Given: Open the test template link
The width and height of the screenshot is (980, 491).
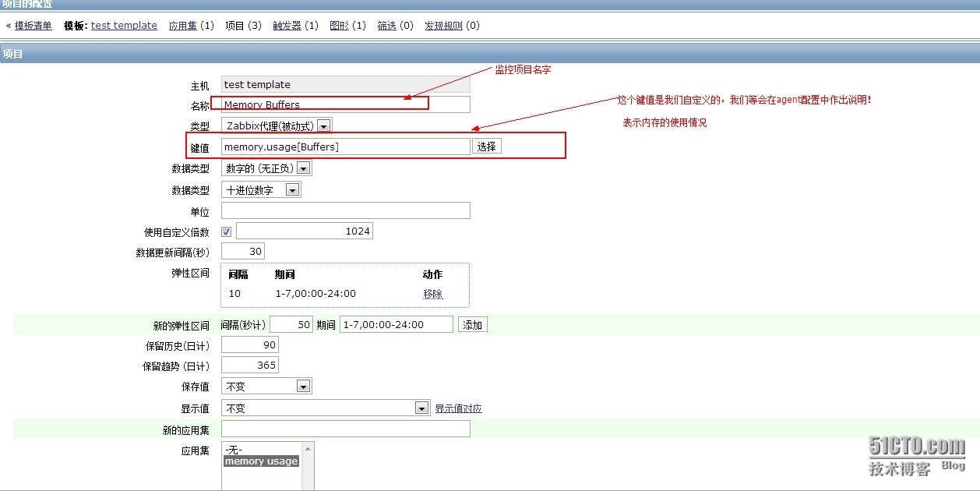Looking at the screenshot, I should [x=124, y=26].
